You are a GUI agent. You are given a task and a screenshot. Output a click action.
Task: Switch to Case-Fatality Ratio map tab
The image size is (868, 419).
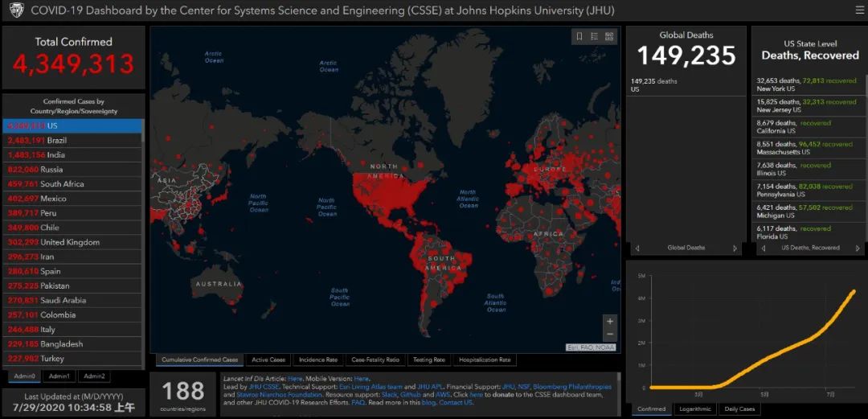click(x=375, y=359)
